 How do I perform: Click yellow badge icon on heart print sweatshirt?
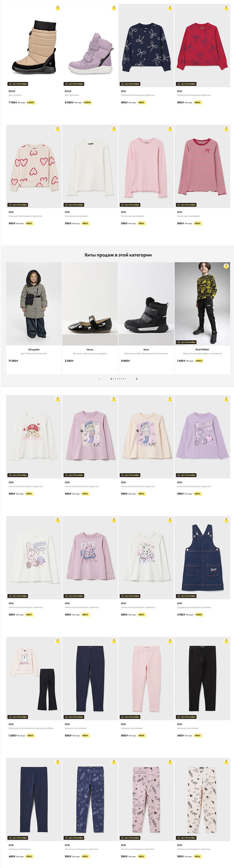[58, 129]
